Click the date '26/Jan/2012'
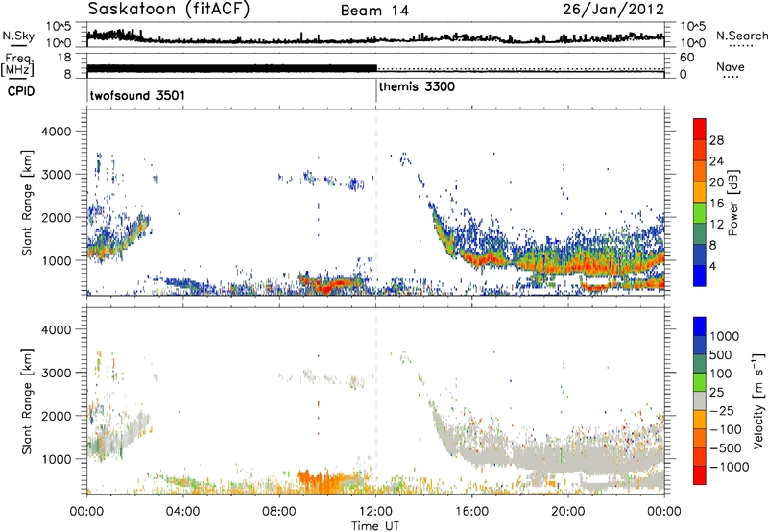 click(613, 10)
